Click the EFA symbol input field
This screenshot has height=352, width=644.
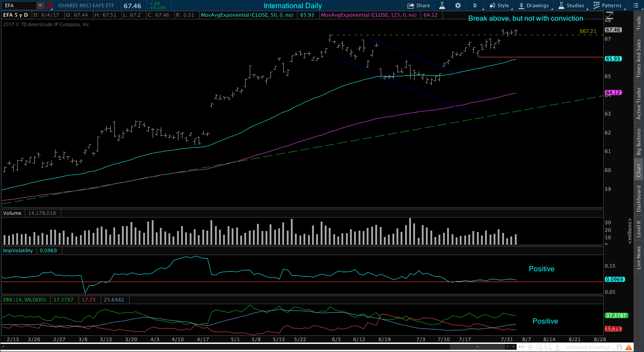[19, 5]
